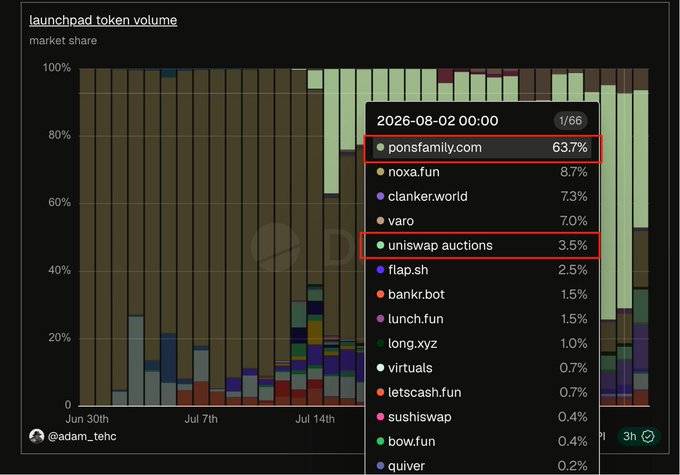
Task: Select the ponsfamily.com tooltip row
Action: pyautogui.click(x=482, y=147)
